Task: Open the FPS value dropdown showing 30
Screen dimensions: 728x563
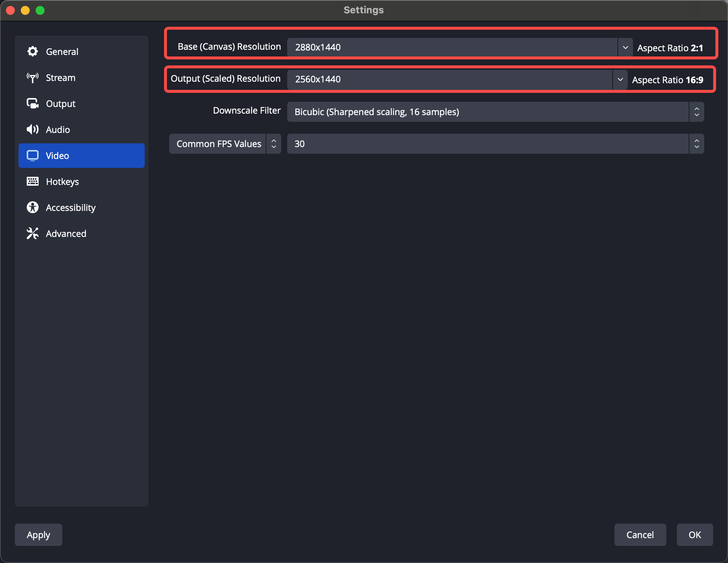Action: (x=495, y=144)
